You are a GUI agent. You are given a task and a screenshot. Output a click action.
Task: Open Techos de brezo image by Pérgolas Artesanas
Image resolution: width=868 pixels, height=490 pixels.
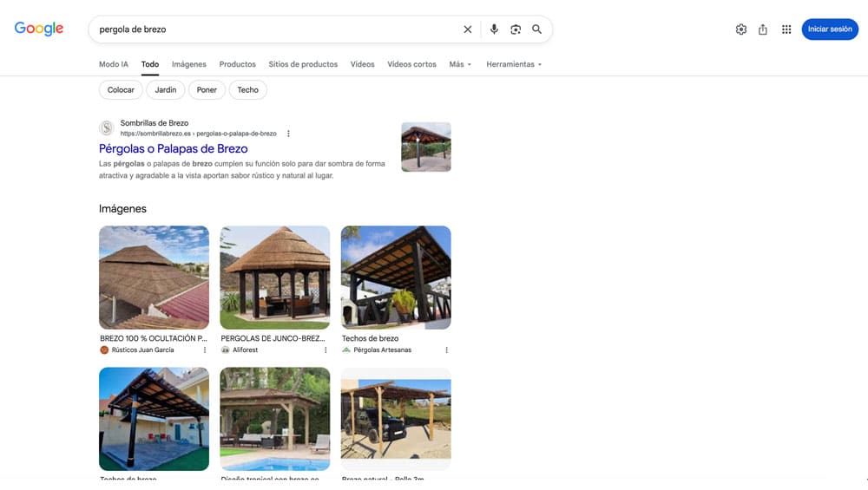(396, 278)
